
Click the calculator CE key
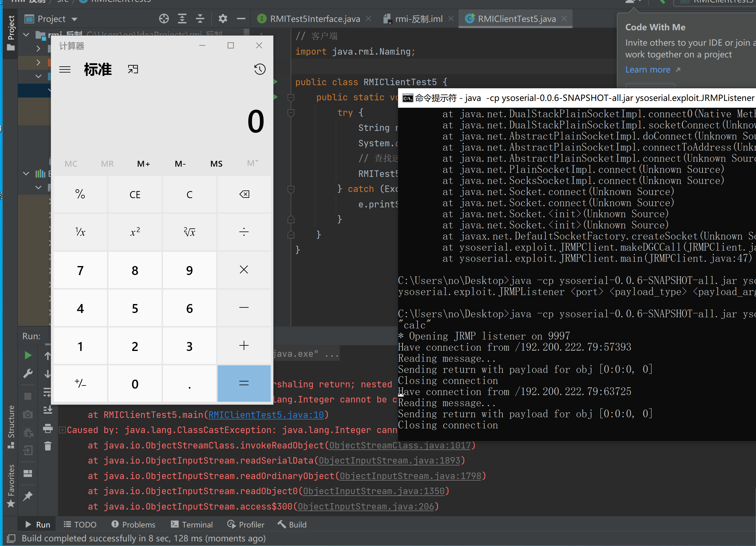(x=135, y=194)
